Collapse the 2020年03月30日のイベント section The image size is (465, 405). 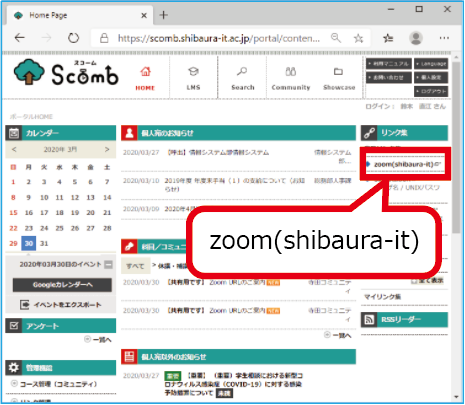pyautogui.click(x=108, y=265)
